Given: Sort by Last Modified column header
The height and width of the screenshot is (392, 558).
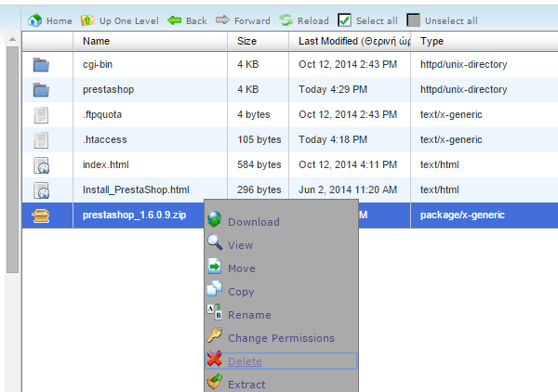Looking at the screenshot, I should click(x=352, y=41).
